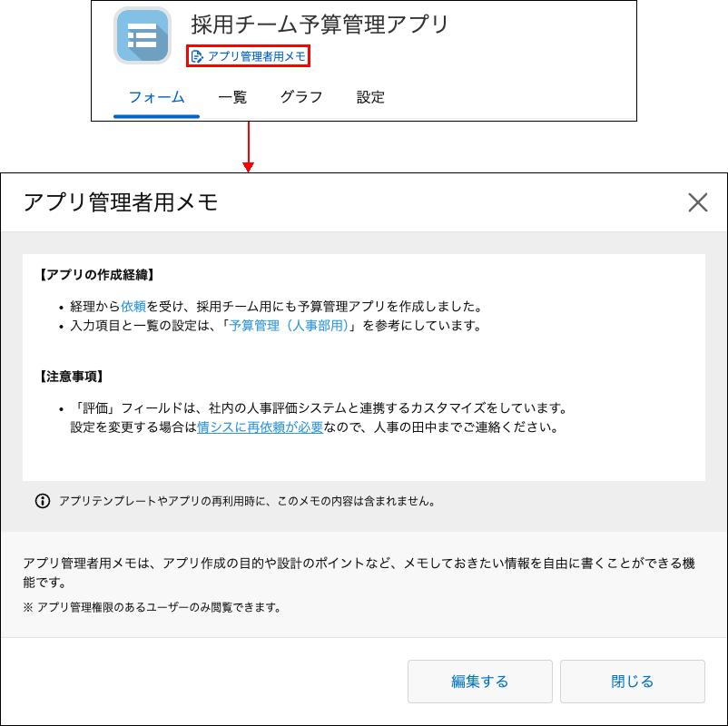Screen dimensions: 728x726
Task: Click the 【注意事項】 heading
Action: pos(71,377)
